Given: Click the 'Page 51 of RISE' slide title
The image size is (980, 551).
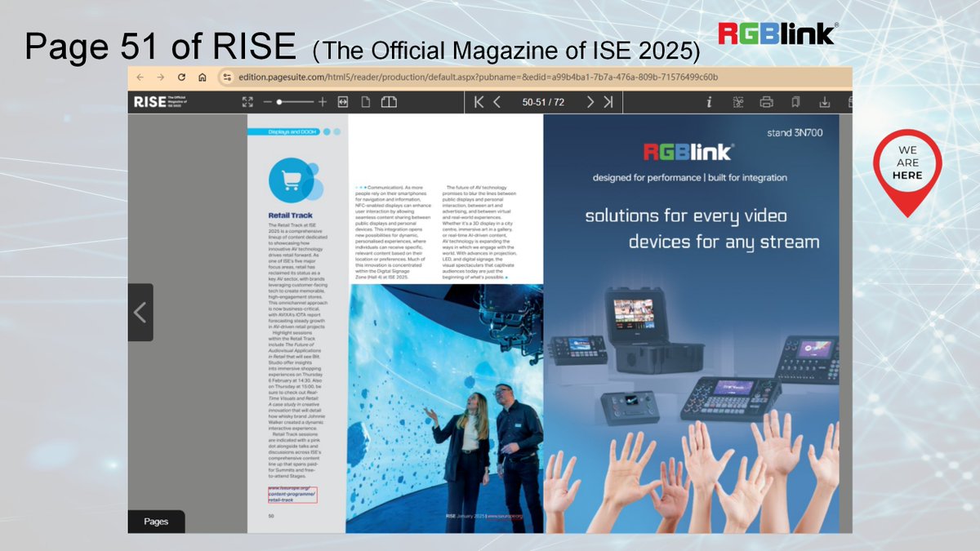Looking at the screenshot, I should coord(160,47).
